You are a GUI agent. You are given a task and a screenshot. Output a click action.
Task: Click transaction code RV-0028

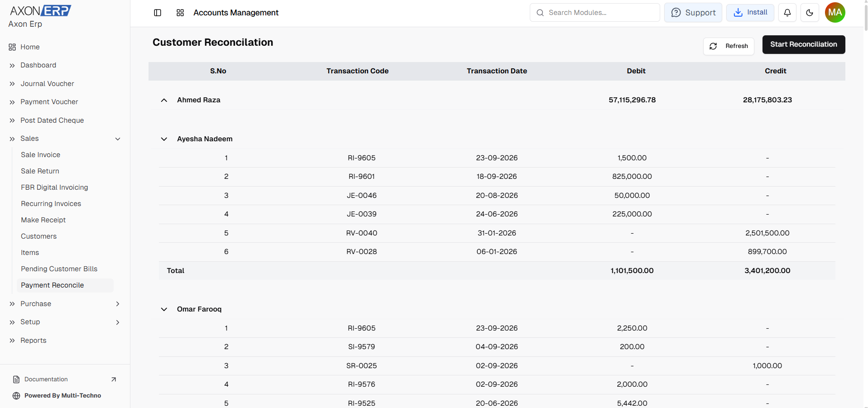(361, 252)
